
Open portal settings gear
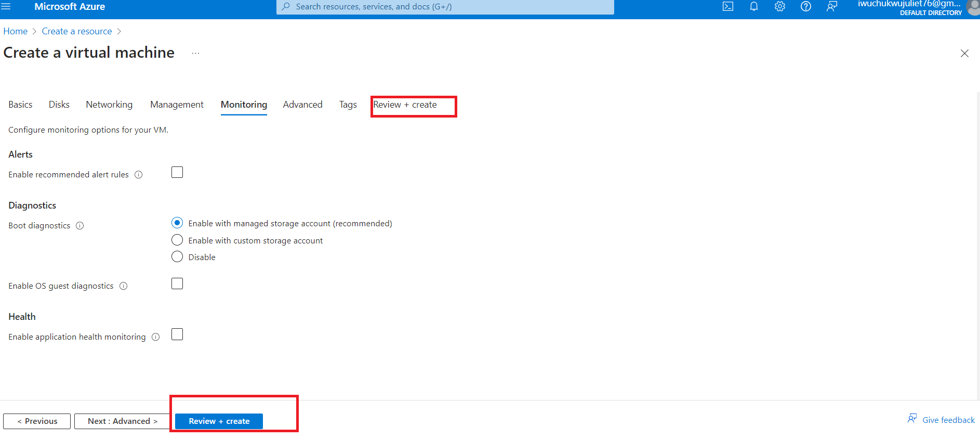[780, 6]
